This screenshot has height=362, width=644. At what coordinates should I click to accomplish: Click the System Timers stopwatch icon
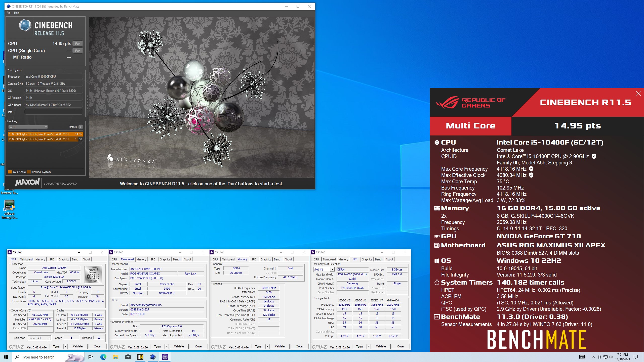point(437,283)
